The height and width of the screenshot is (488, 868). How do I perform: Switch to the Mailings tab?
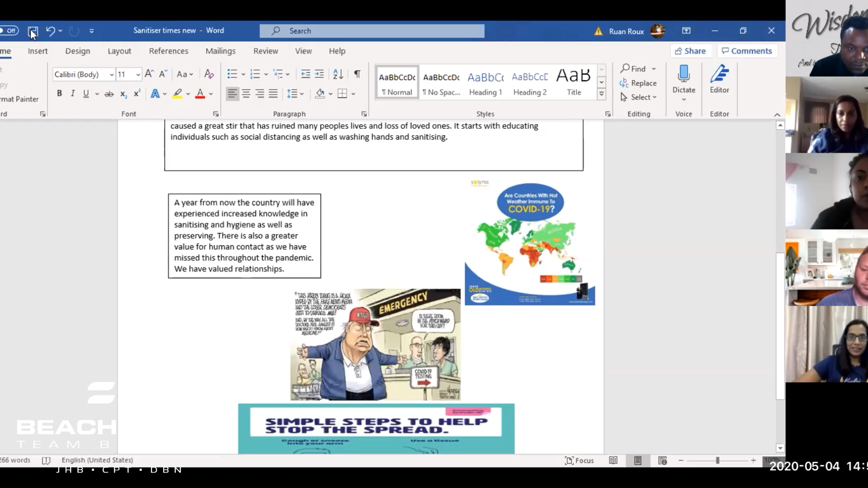coord(220,51)
